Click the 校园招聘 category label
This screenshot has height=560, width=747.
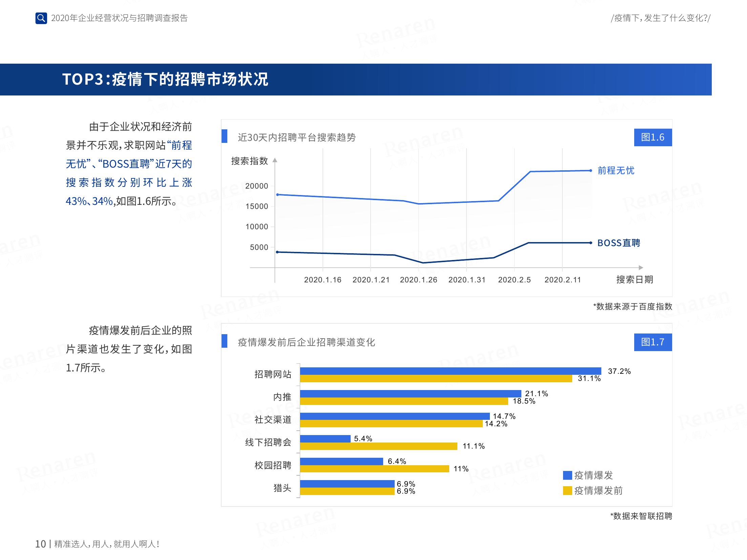click(x=273, y=465)
